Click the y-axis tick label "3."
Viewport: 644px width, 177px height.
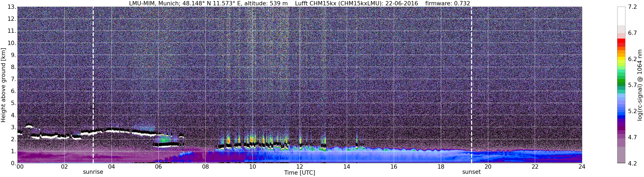[x=13, y=127]
